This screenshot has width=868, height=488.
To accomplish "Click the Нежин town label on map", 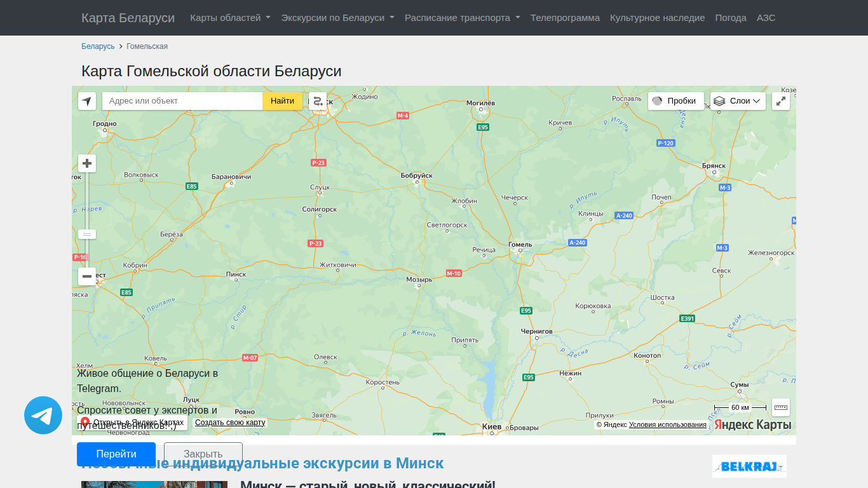I will point(570,374).
